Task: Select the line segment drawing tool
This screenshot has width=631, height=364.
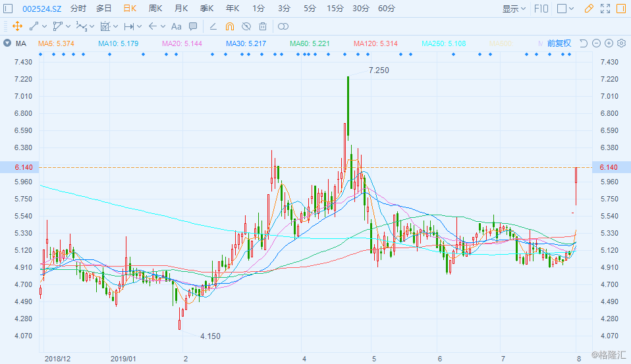Action: (34, 26)
